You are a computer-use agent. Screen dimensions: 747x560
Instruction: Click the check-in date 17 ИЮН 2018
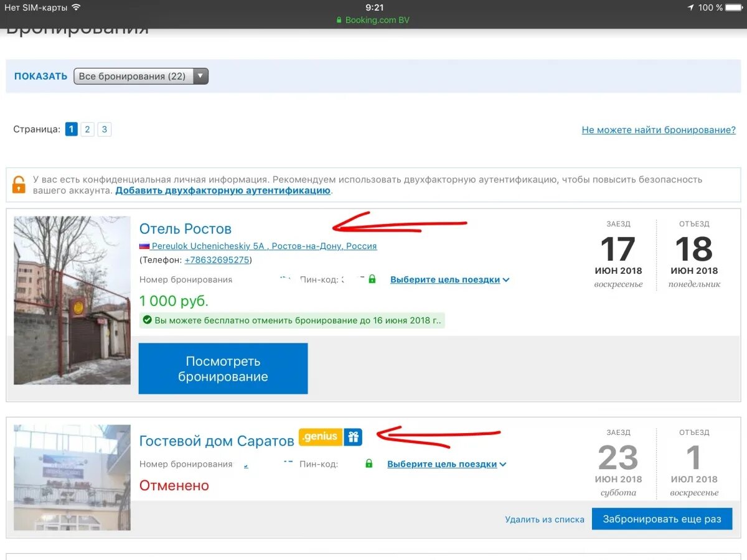pyautogui.click(x=618, y=254)
